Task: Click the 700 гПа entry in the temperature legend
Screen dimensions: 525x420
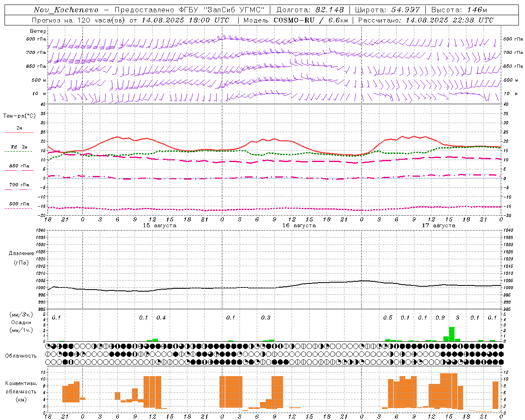Action: tap(19, 185)
